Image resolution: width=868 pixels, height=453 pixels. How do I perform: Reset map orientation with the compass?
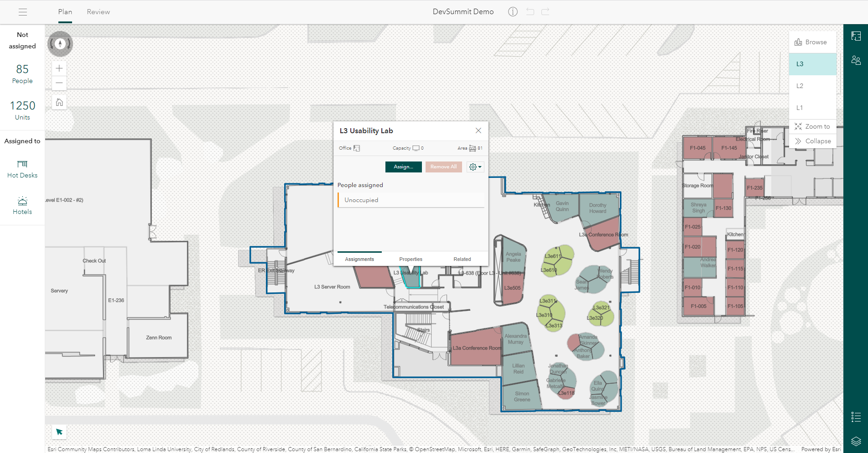60,44
